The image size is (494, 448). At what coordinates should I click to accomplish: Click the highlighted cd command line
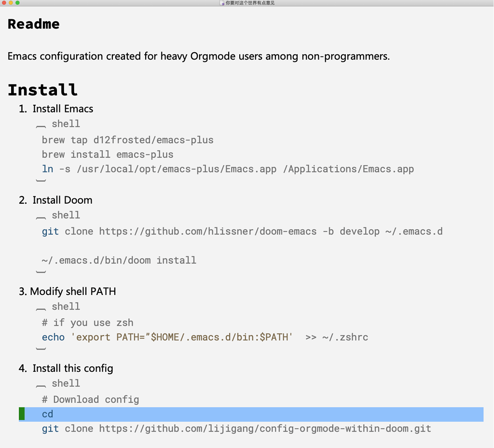click(47, 414)
